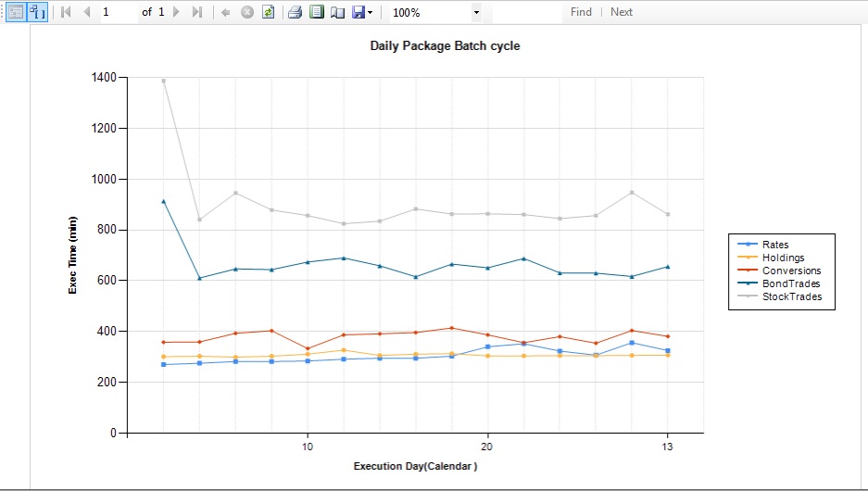Click the Next search link
868x491 pixels.
point(622,12)
